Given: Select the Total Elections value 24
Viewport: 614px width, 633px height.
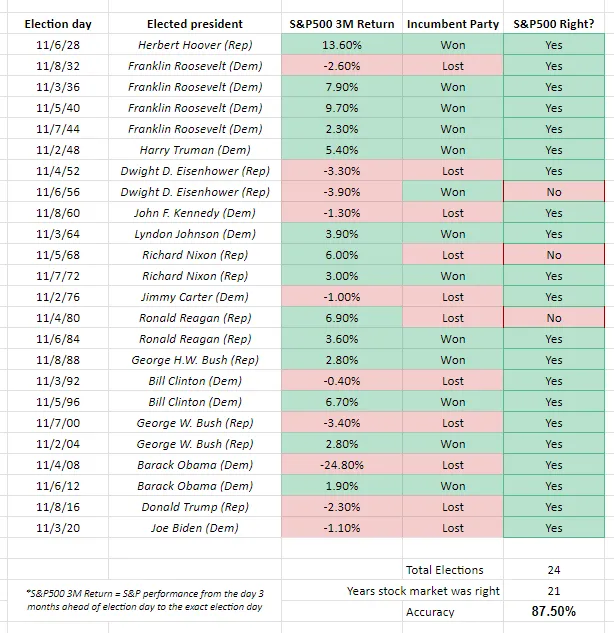Looking at the screenshot, I should pos(553,570).
